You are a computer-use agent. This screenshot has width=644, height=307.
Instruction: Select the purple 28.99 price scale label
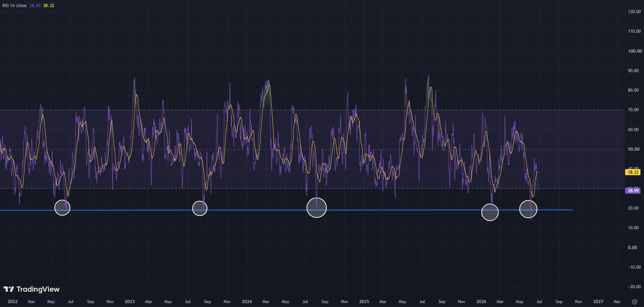coord(632,190)
